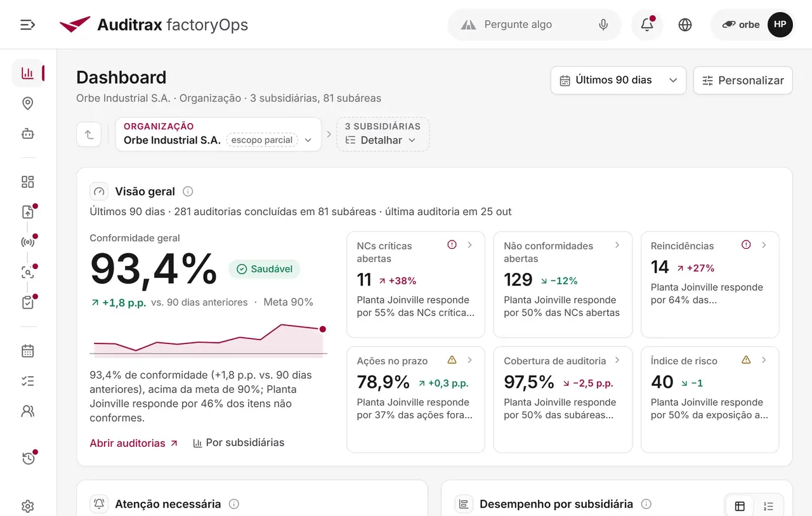This screenshot has height=516, width=812.
Task: Open the history clock sidebar icon
Action: point(27,459)
